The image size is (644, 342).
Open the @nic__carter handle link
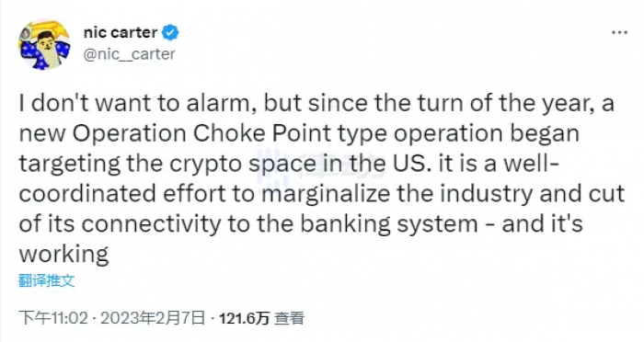(x=130, y=54)
